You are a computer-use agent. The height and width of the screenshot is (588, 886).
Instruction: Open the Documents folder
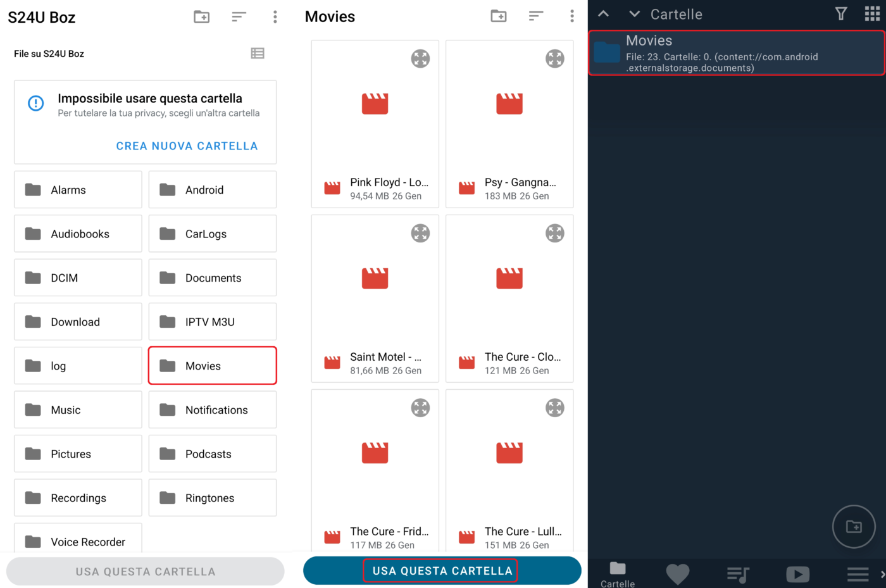click(x=213, y=278)
